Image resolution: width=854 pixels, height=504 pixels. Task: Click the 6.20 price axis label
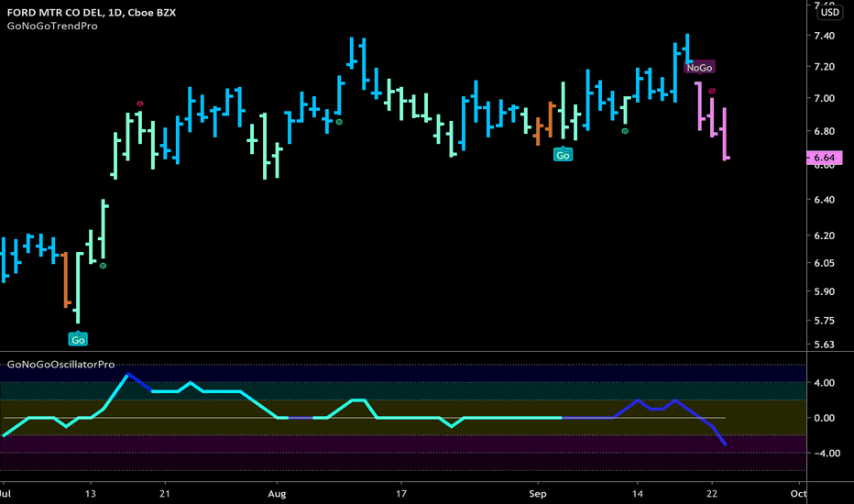click(824, 236)
